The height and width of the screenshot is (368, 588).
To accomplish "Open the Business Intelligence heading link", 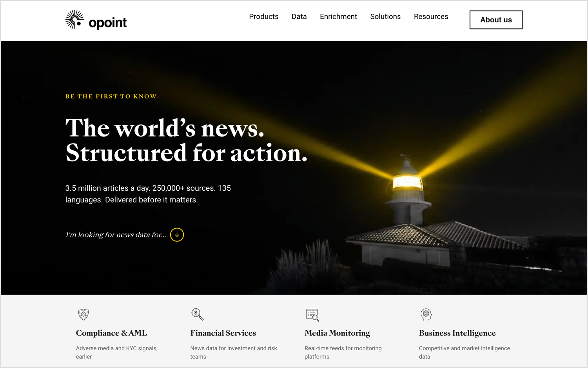I will tap(457, 333).
